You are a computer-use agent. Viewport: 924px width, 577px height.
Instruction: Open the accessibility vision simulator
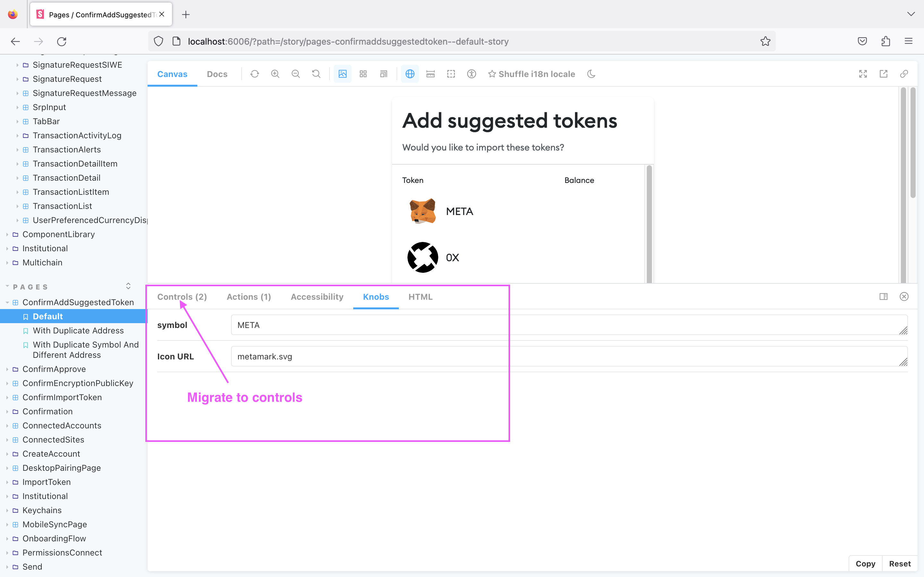point(472,74)
